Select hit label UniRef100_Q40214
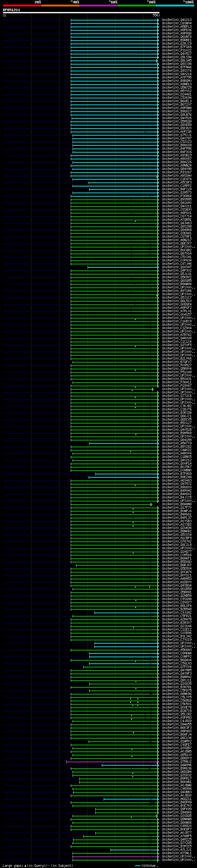197x868 pixels. (177, 74)
